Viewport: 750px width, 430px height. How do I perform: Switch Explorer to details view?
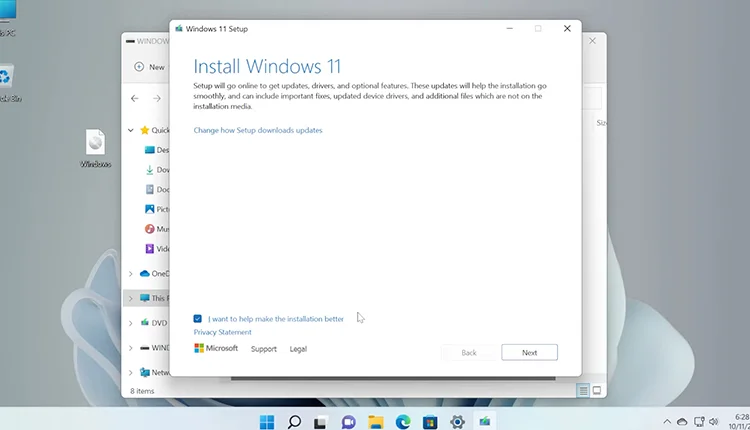[x=583, y=391]
